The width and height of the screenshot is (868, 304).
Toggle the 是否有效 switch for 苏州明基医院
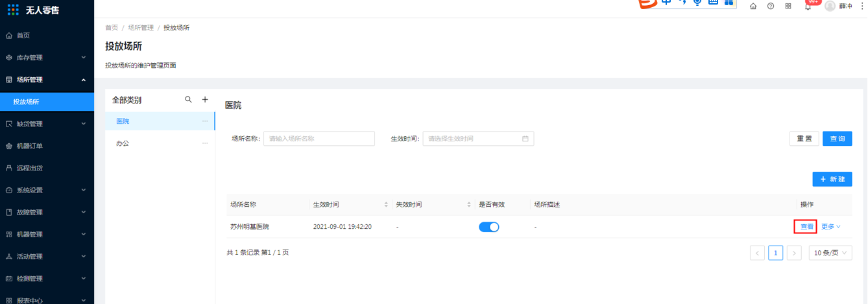pyautogui.click(x=489, y=227)
